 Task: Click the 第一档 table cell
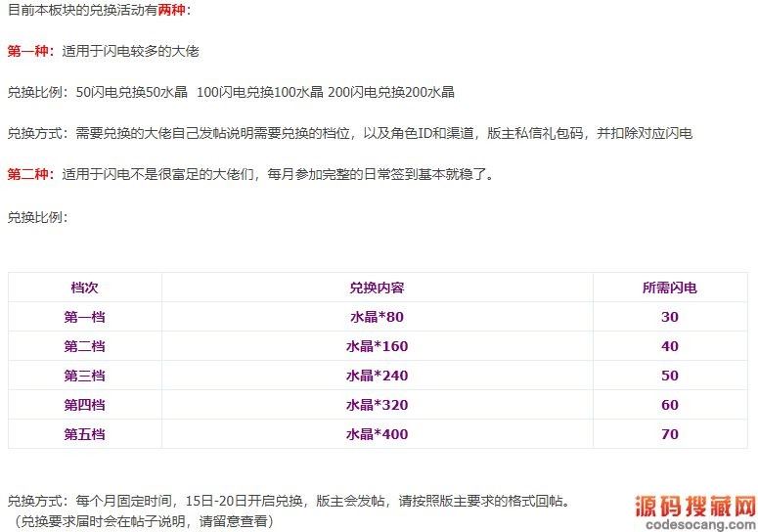[84, 317]
